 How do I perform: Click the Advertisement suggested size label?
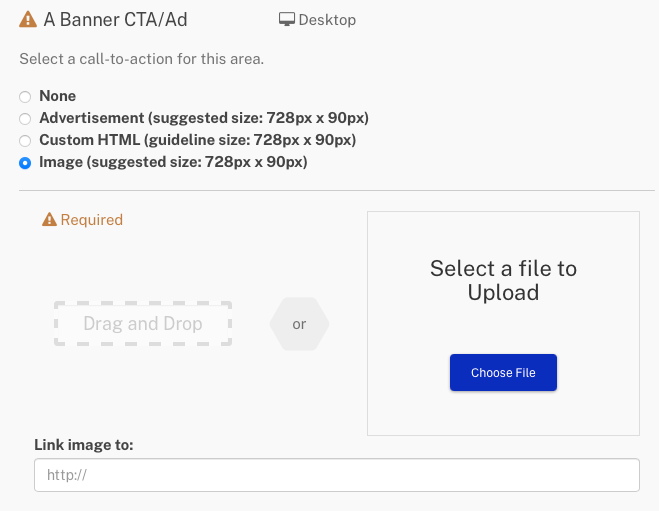click(x=204, y=118)
